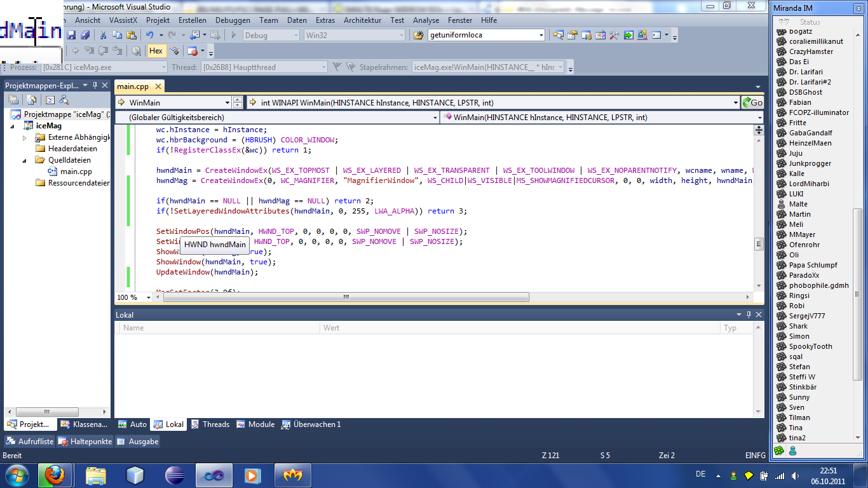Click the code editor horizontal scrollbar

tap(344, 297)
